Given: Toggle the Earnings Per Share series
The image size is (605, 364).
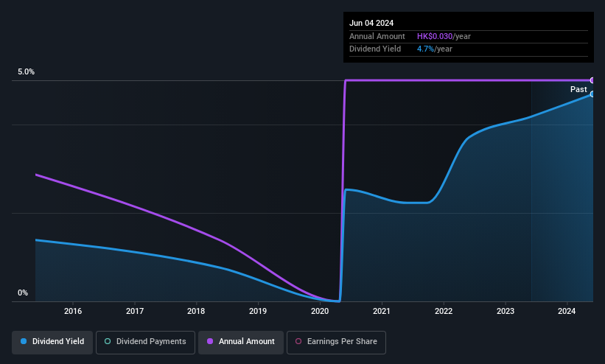Looking at the screenshot, I should [x=336, y=342].
